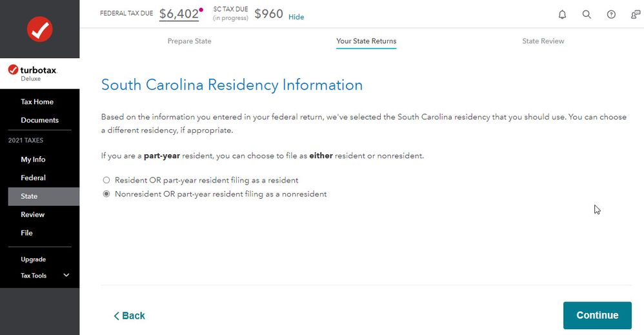The width and height of the screenshot is (644, 335).
Task: Open the search magnifier icon
Action: click(587, 14)
